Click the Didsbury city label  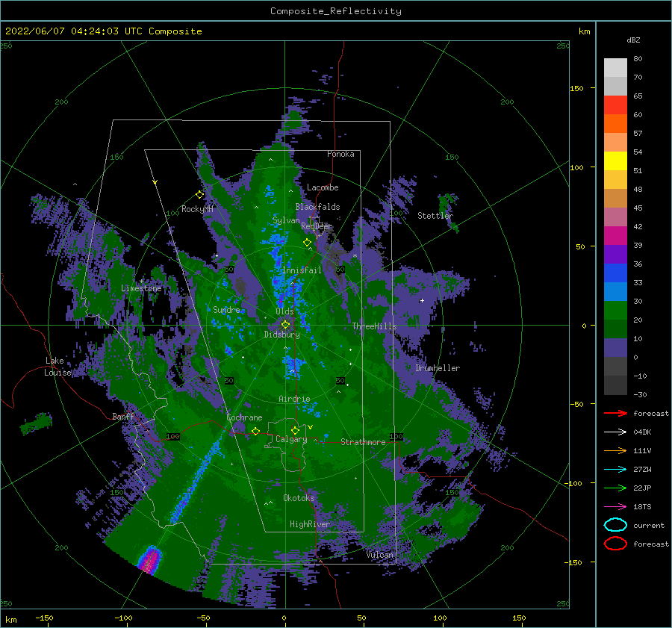(281, 335)
